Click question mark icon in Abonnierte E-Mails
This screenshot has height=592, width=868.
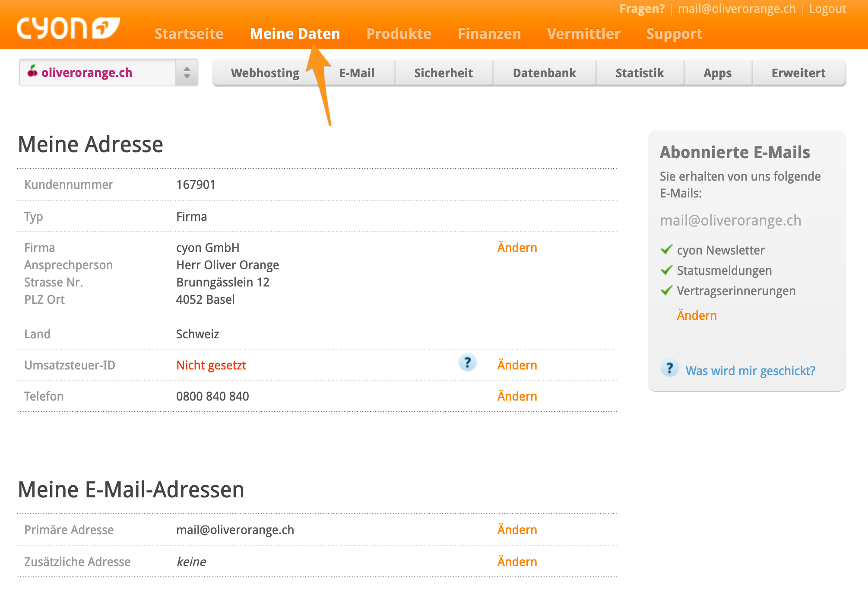click(x=669, y=368)
